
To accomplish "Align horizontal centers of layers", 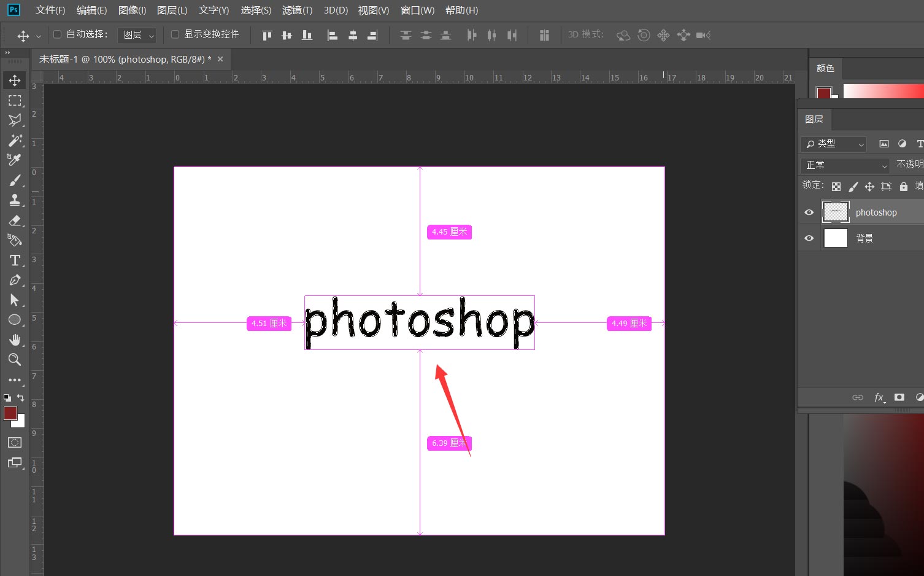I will click(x=353, y=35).
